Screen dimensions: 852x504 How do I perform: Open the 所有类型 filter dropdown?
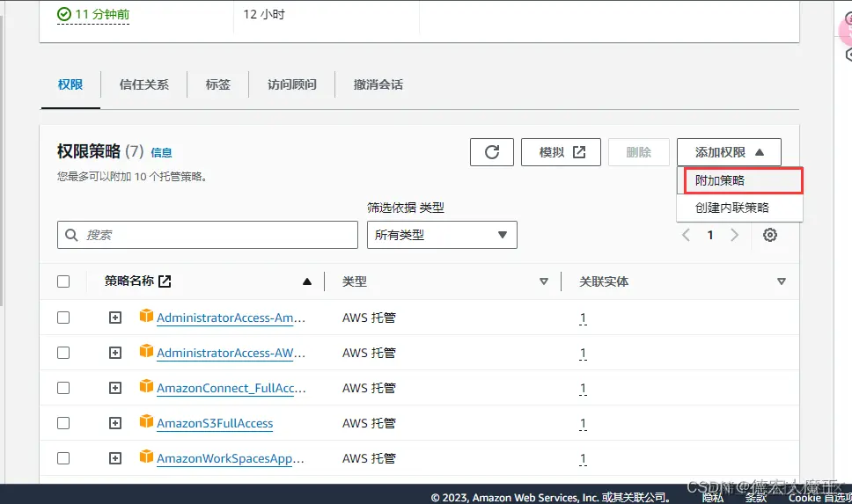(442, 235)
